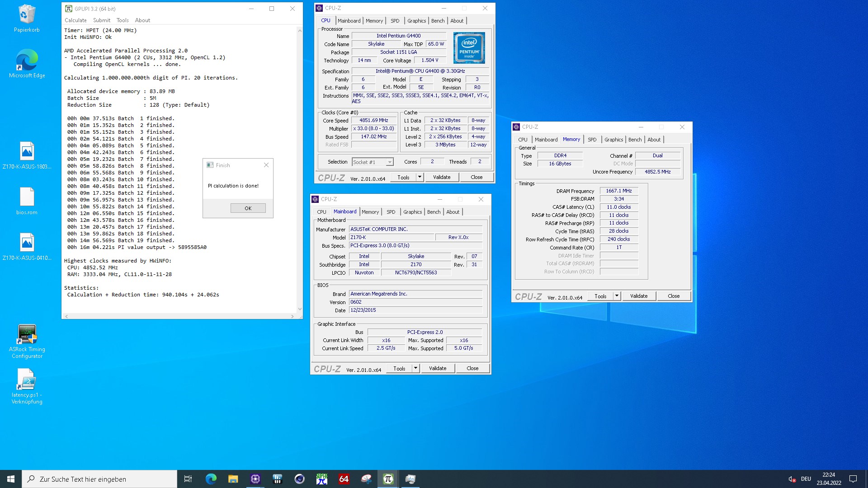Select the latency.ps1 shortcut icon
This screenshot has height=488, width=868.
[x=27, y=387]
